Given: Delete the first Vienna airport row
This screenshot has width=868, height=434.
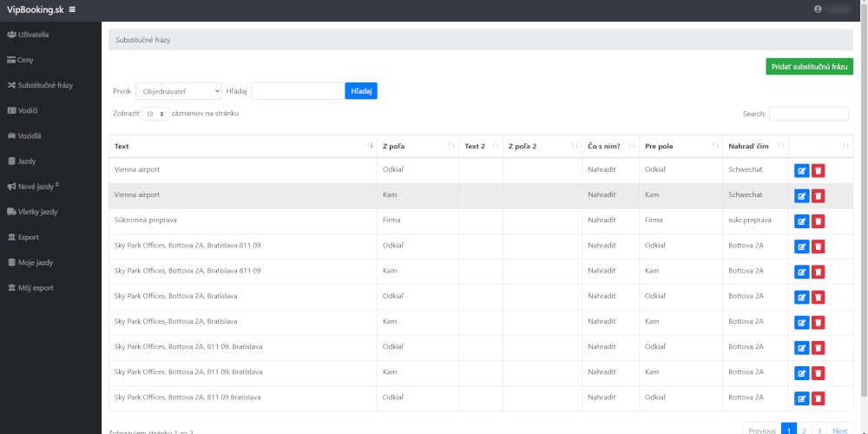Looking at the screenshot, I should 818,171.
